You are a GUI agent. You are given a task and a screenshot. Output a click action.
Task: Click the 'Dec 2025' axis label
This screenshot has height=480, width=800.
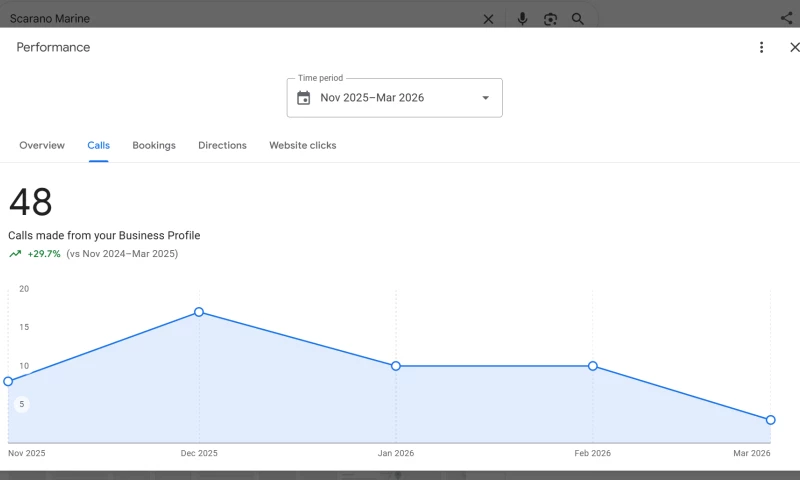tap(199, 453)
